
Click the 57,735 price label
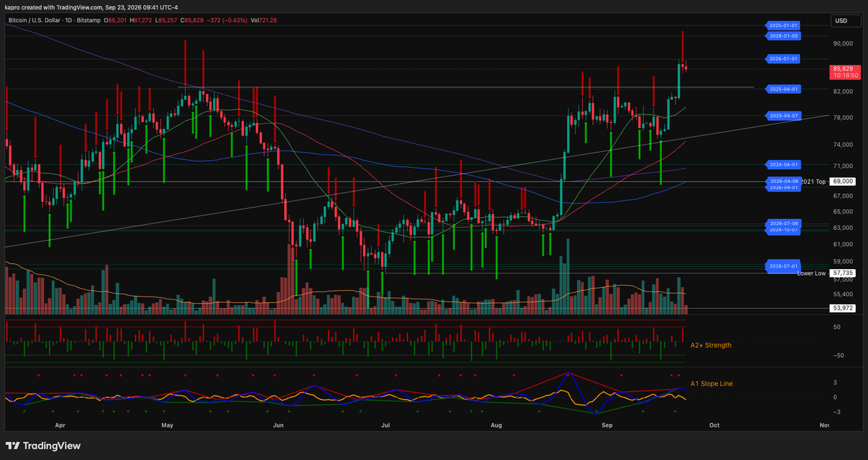pos(843,273)
